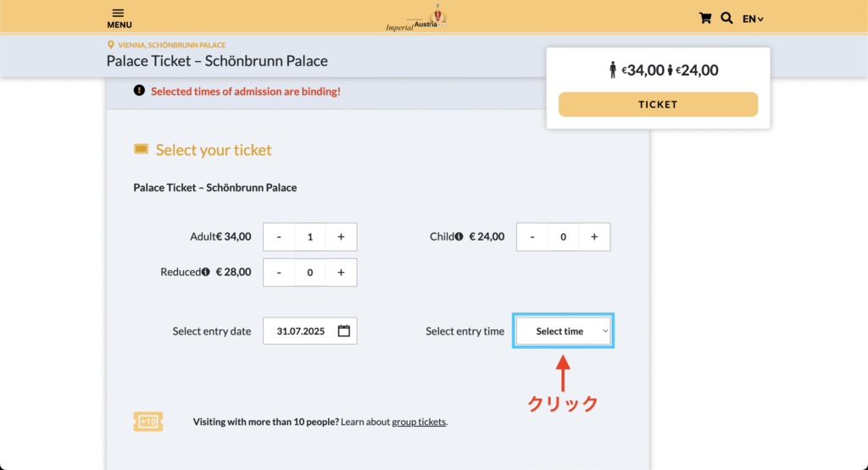
Task: Increase Child ticket count with plus
Action: pyautogui.click(x=594, y=236)
